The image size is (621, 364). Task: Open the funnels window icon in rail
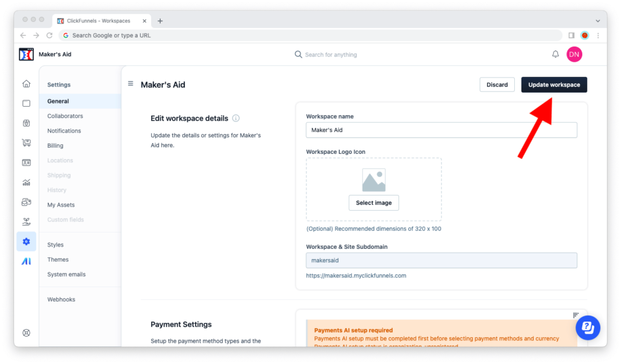coord(27,104)
